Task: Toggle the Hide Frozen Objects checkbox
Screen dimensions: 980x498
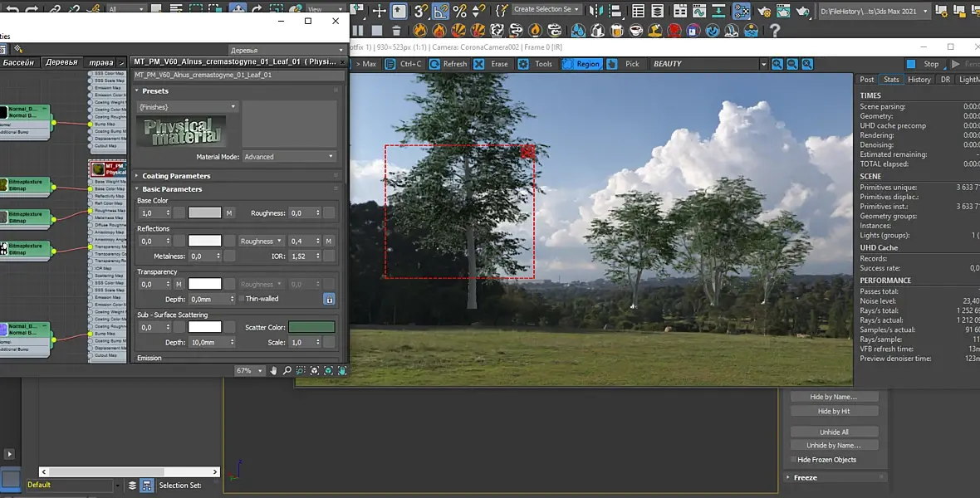Action: (x=792, y=460)
